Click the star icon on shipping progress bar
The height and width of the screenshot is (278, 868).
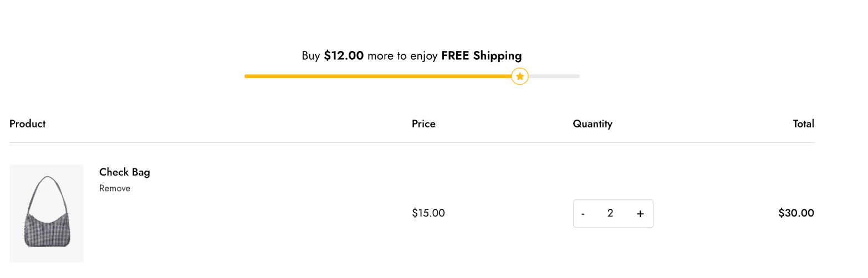click(519, 76)
